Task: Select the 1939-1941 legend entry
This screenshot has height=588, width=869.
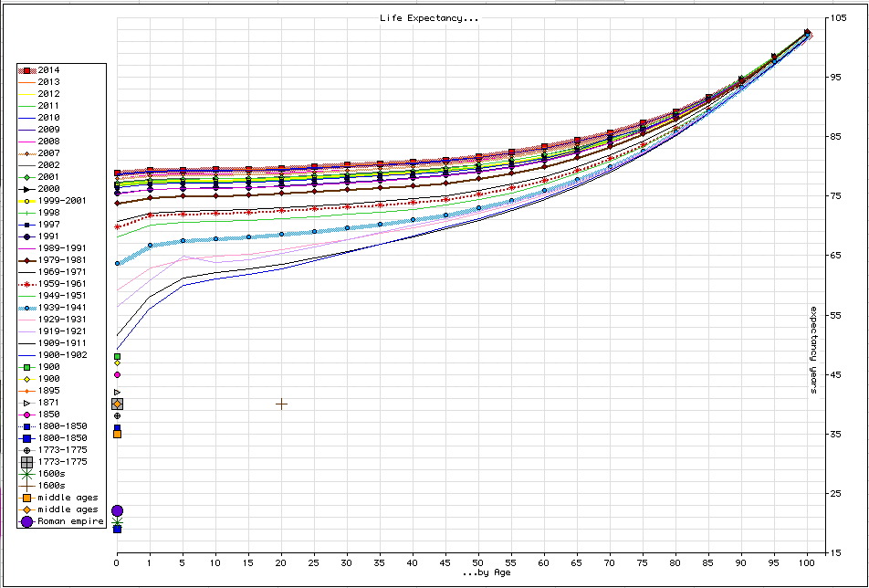Action: click(62, 308)
